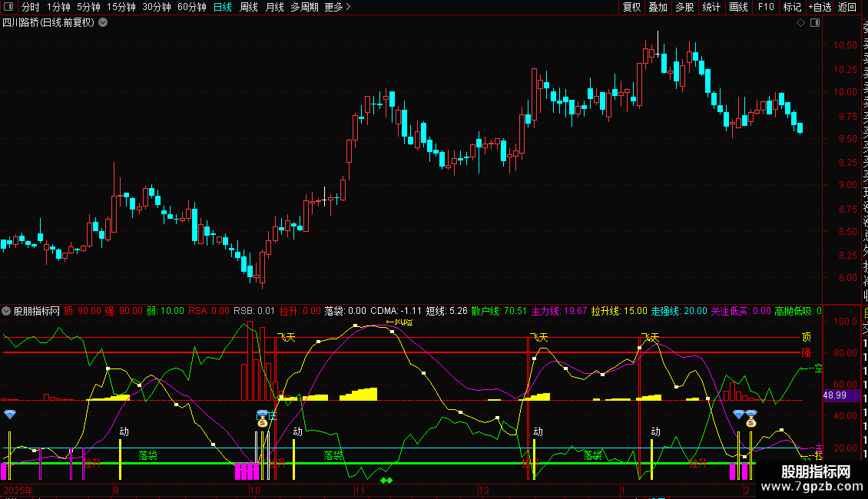
Task: Open F10 company information
Action: pyautogui.click(x=766, y=7)
